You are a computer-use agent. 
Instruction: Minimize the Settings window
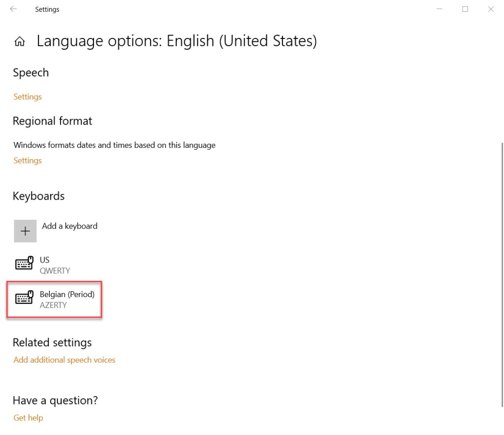click(440, 9)
